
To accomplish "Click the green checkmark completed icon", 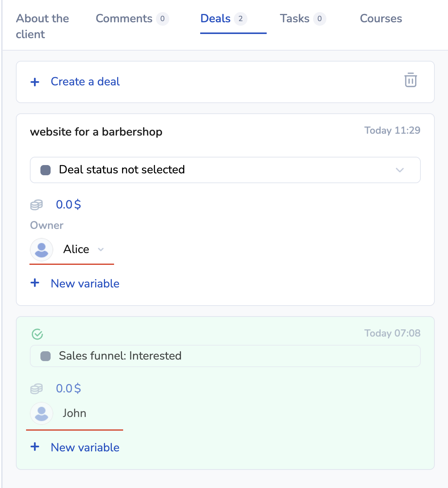I will coord(37,334).
